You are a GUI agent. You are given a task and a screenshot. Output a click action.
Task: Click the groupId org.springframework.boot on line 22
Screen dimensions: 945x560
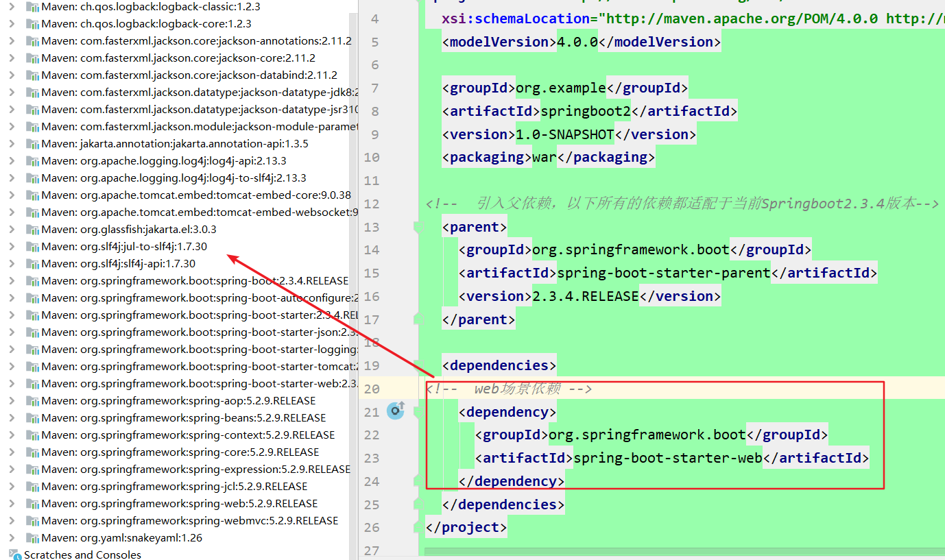(647, 435)
